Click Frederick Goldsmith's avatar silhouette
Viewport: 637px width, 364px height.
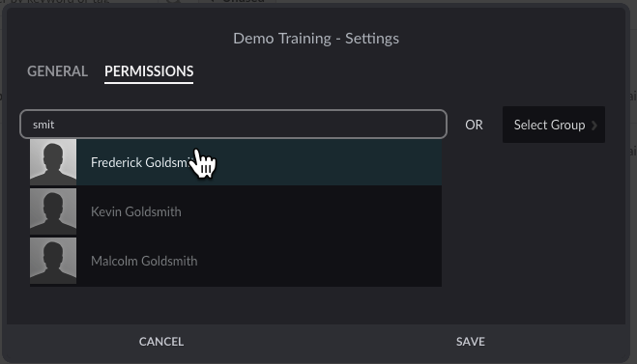[x=53, y=162]
